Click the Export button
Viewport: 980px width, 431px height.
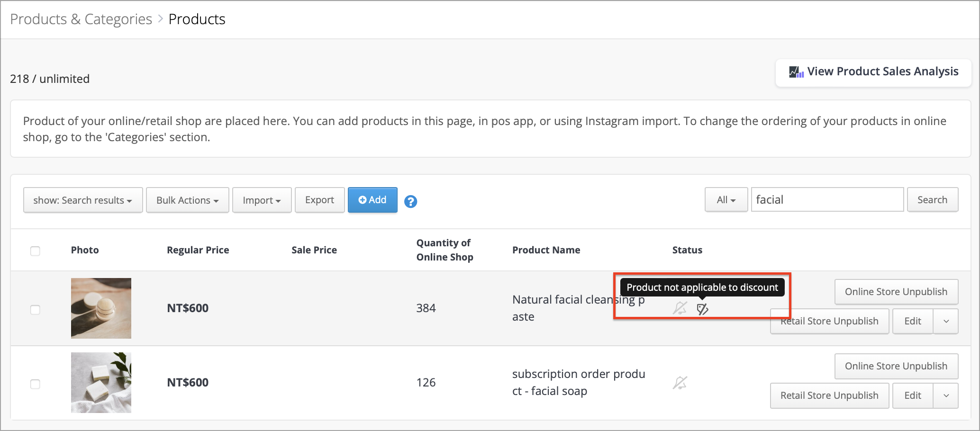click(320, 200)
